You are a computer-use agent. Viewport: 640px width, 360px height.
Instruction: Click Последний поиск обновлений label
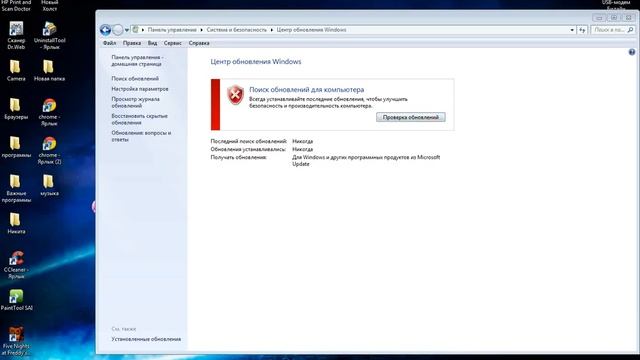(x=249, y=141)
